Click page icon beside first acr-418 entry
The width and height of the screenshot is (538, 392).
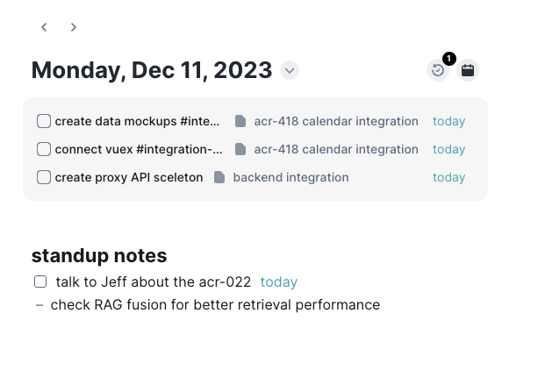(x=240, y=121)
